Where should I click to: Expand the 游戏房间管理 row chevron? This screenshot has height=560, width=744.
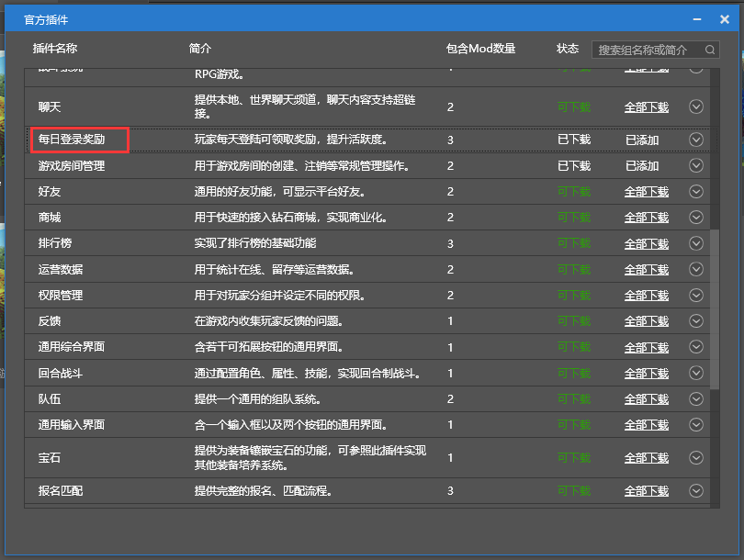coord(695,166)
